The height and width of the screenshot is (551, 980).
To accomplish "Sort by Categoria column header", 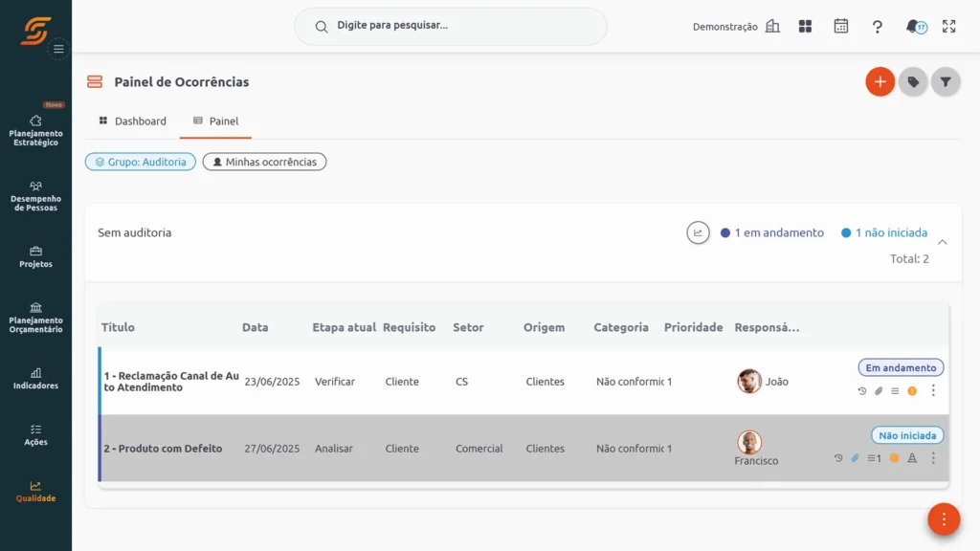I will (x=620, y=327).
